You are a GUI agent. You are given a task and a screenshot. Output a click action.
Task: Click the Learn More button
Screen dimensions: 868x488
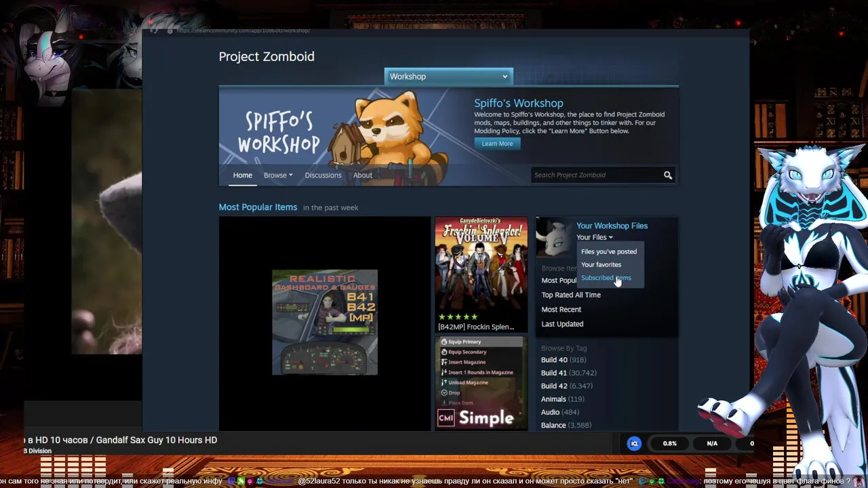[x=497, y=144]
